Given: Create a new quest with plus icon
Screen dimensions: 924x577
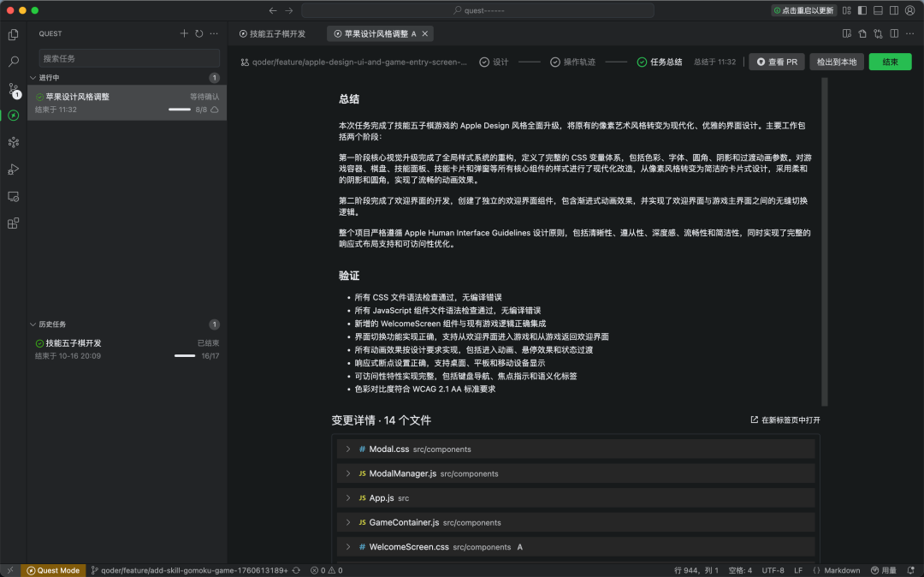Looking at the screenshot, I should 184,33.
